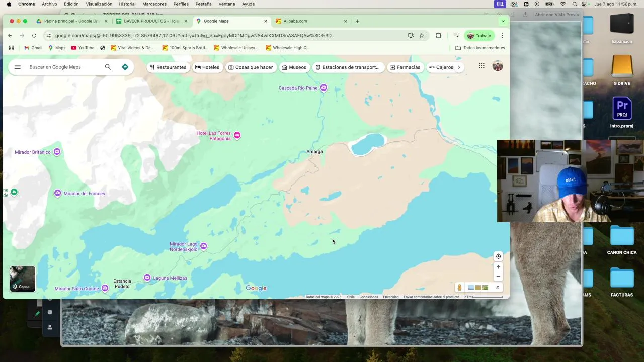Filter map by Restaurantes
Screen dimensions: 644x362
(168, 67)
